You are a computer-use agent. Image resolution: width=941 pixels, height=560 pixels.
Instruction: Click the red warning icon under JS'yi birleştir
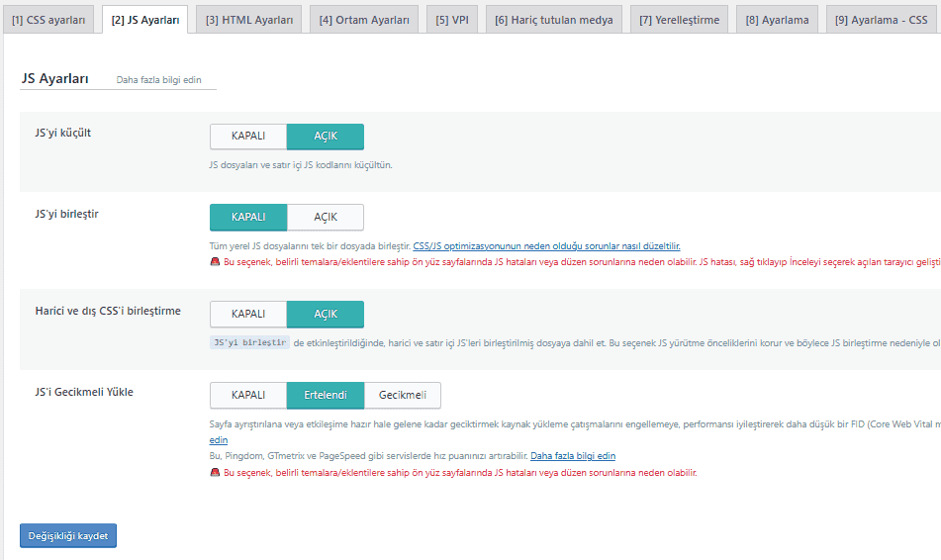pos(215,263)
